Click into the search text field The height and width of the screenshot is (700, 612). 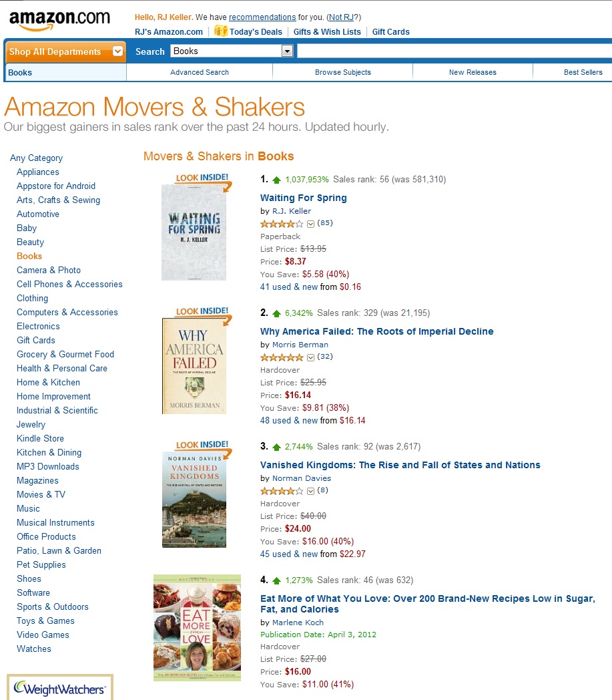[454, 51]
